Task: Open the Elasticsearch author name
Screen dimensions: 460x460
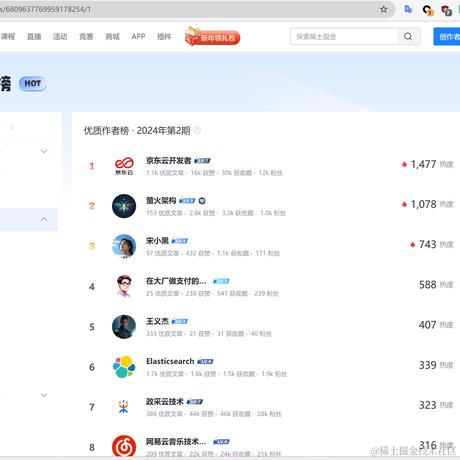Action: click(170, 361)
